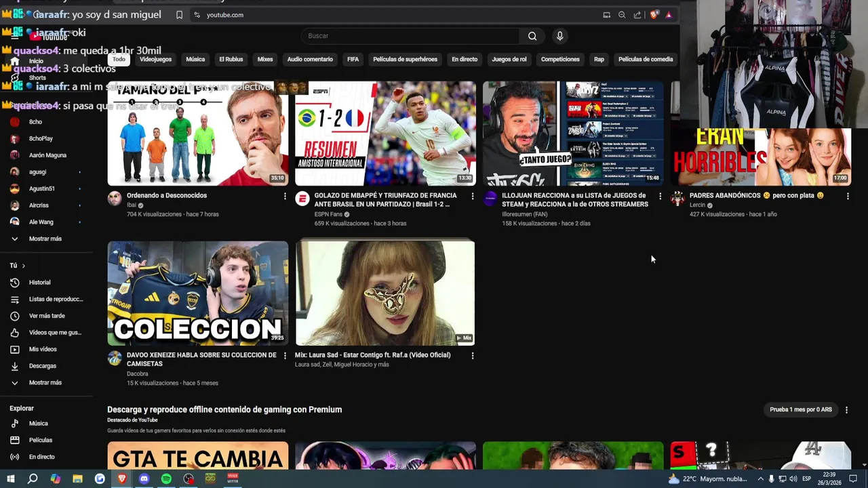This screenshot has width=868, height=488.
Task: Open options menu of Premium gaming section
Action: click(x=846, y=409)
